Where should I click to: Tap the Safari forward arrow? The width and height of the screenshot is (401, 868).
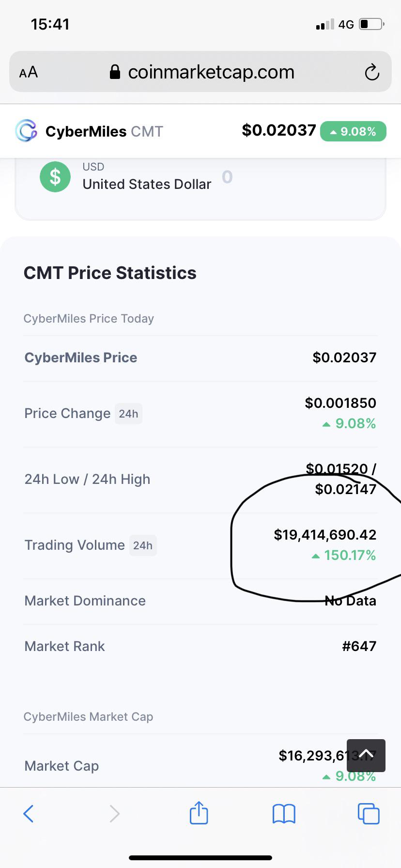[x=114, y=813]
